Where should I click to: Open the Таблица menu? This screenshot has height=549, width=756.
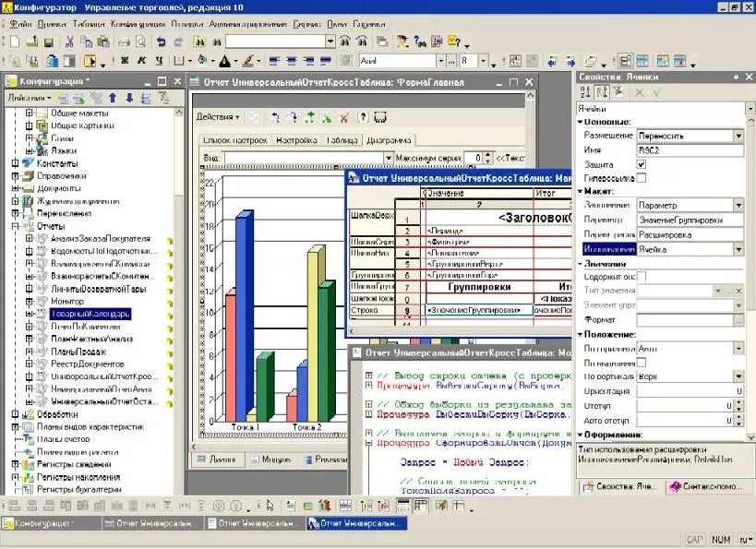click(89, 24)
